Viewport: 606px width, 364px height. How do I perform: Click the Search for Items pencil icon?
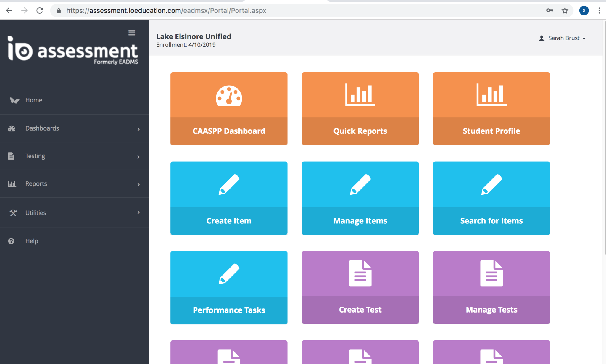click(x=491, y=185)
